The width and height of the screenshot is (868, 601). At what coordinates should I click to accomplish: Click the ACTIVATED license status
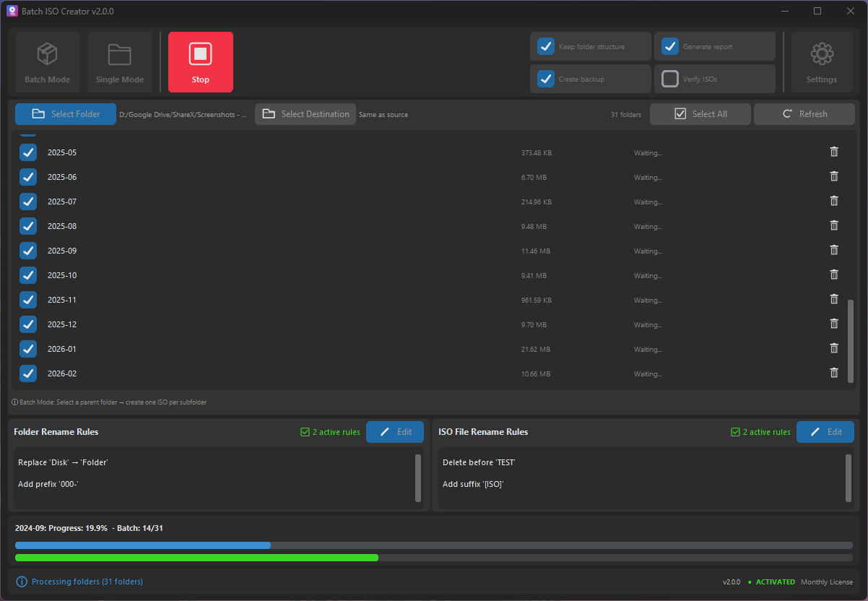pos(776,582)
